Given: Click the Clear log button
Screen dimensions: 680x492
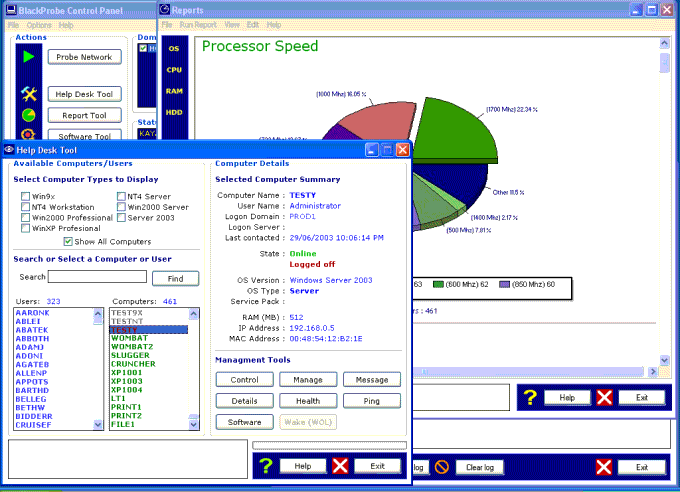Looking at the screenshot, I should point(480,467).
